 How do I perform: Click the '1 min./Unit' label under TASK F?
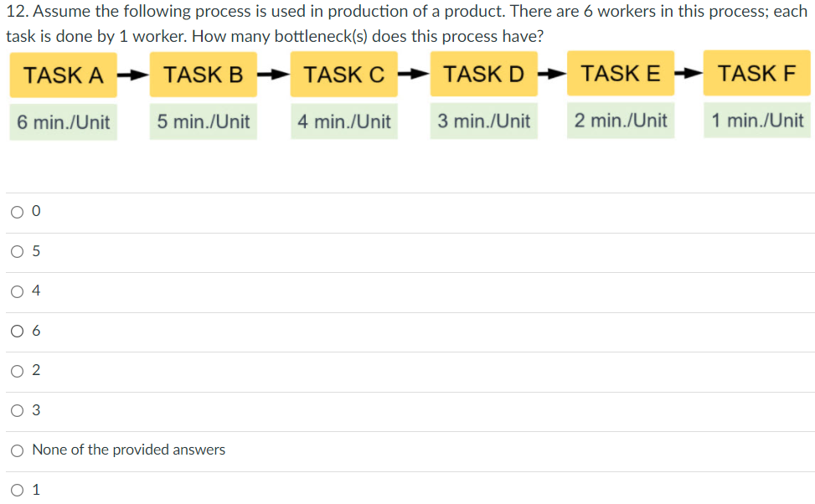point(756,121)
